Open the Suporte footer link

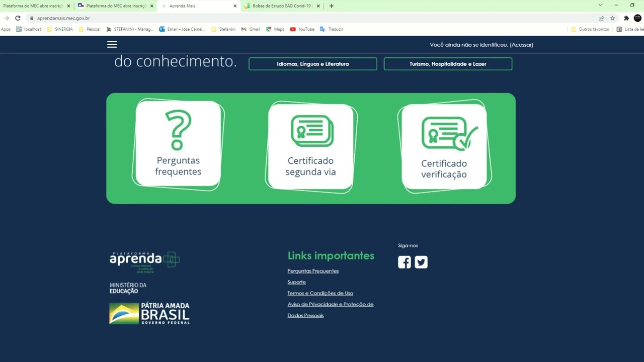[x=296, y=282]
